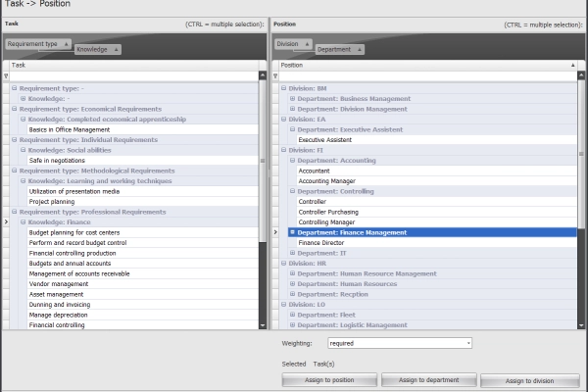The height and width of the screenshot is (392, 588).
Task: Click Assign to position button
Action: point(329,380)
